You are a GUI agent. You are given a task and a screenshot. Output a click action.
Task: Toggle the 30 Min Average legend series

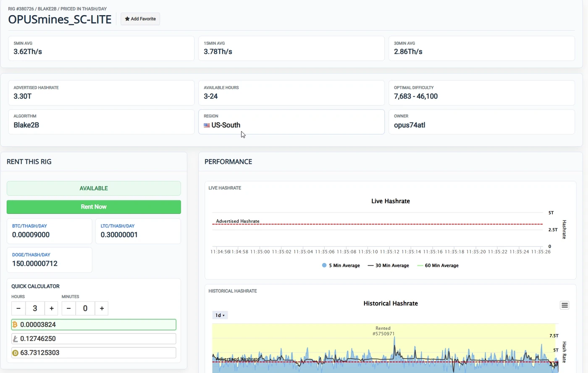click(x=388, y=265)
